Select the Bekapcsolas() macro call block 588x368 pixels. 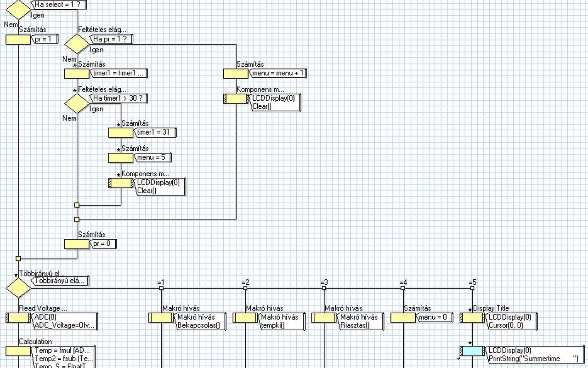[x=162, y=318]
